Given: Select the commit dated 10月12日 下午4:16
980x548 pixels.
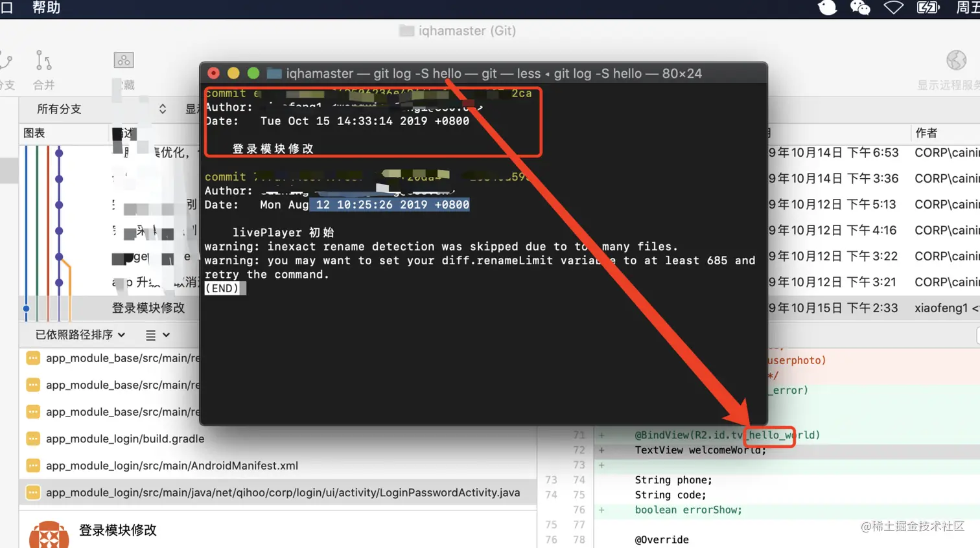Looking at the screenshot, I should (x=833, y=231).
